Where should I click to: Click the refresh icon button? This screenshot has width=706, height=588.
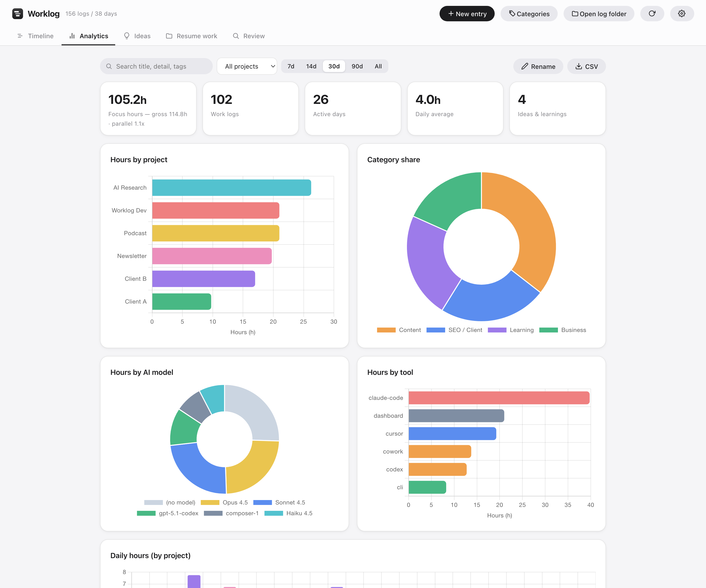tap(652, 14)
